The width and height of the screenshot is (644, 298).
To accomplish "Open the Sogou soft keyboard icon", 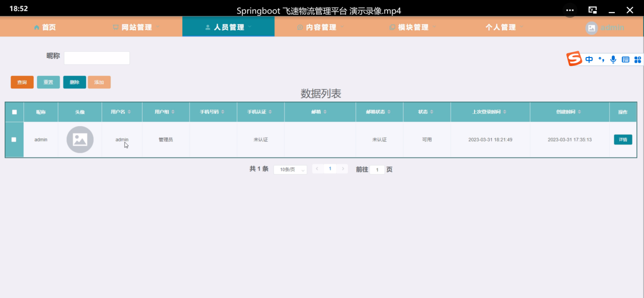I will [x=625, y=59].
